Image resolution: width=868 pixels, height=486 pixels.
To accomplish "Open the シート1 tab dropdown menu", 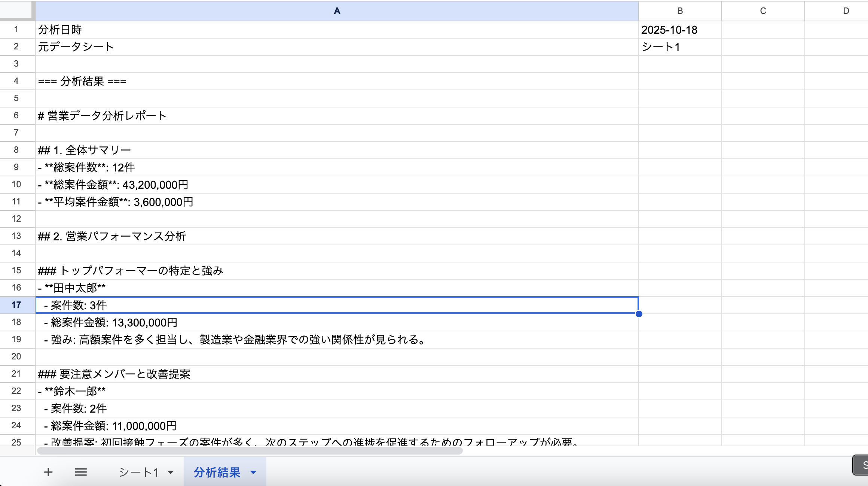I will [171, 472].
